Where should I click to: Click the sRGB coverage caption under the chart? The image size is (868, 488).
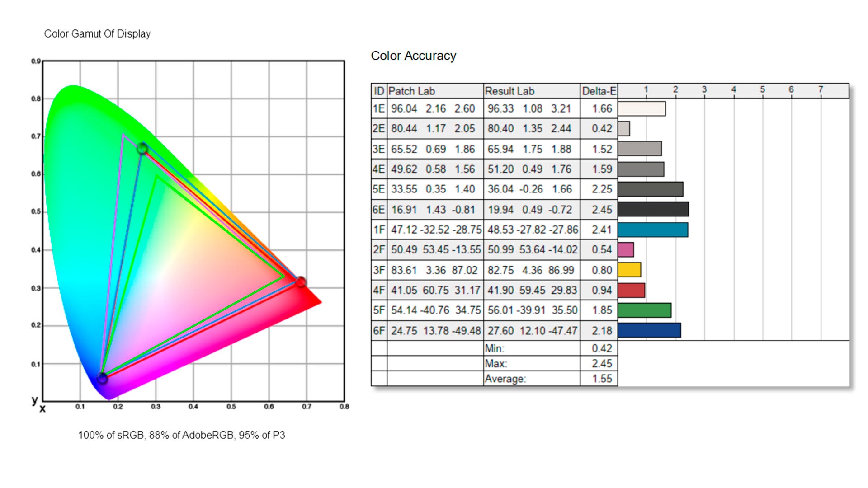pos(181,435)
